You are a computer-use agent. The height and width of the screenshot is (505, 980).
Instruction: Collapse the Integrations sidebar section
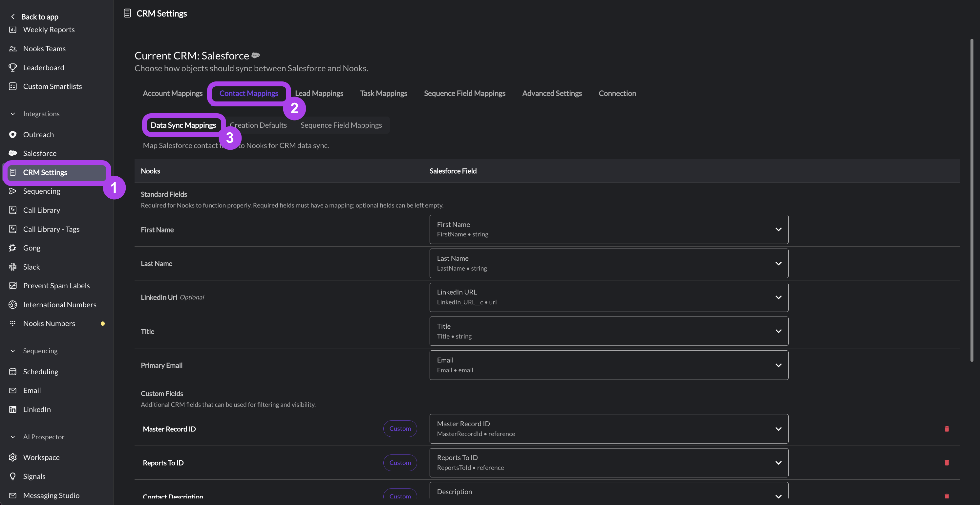click(12, 114)
